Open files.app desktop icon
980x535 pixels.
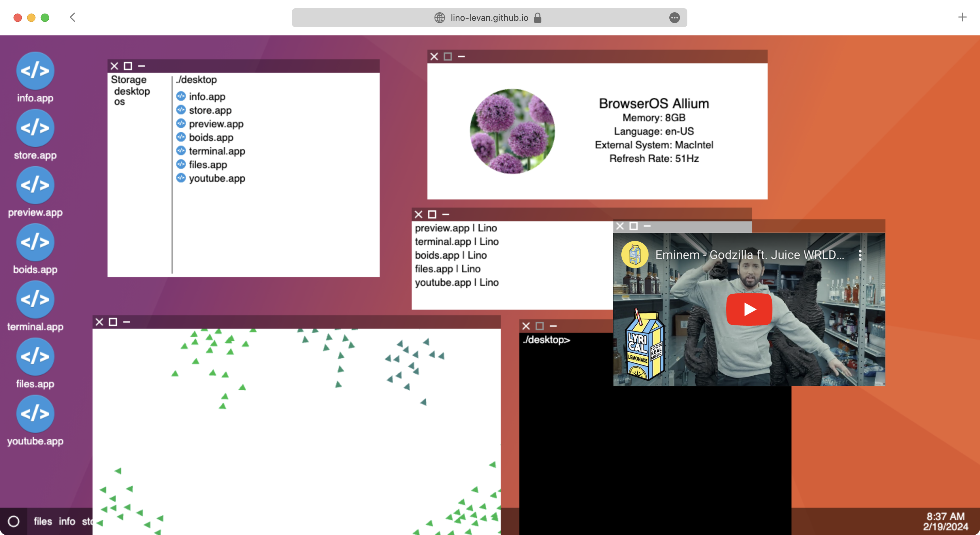pyautogui.click(x=35, y=357)
